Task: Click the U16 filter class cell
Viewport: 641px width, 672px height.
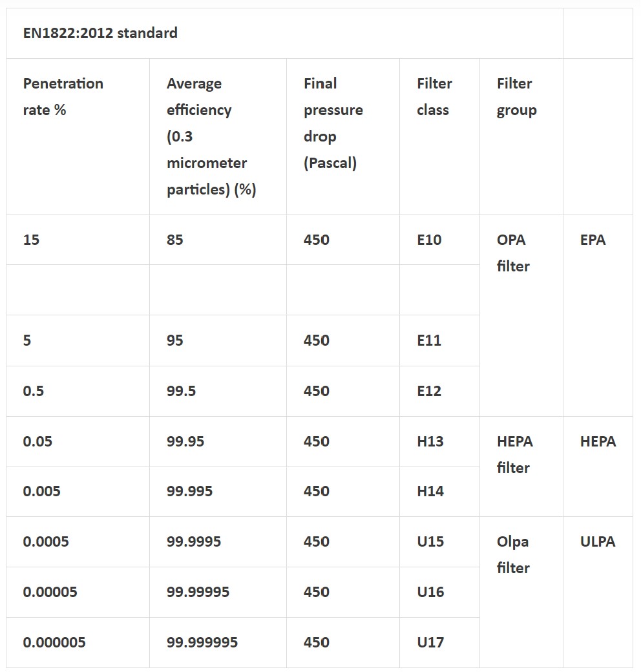Action: tap(430, 592)
